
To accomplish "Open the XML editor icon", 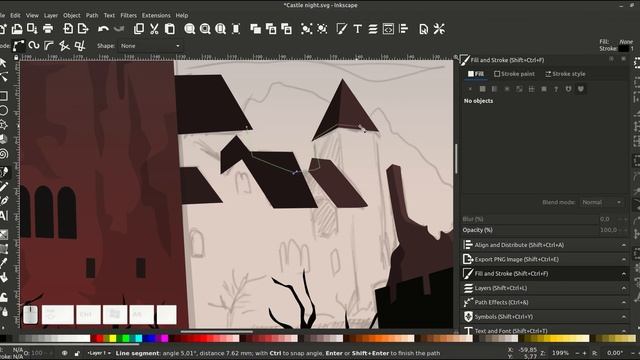I will [388, 29].
